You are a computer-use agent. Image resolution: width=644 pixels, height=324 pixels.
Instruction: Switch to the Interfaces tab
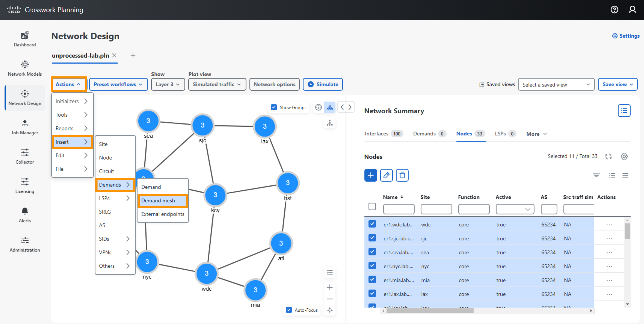pos(384,134)
